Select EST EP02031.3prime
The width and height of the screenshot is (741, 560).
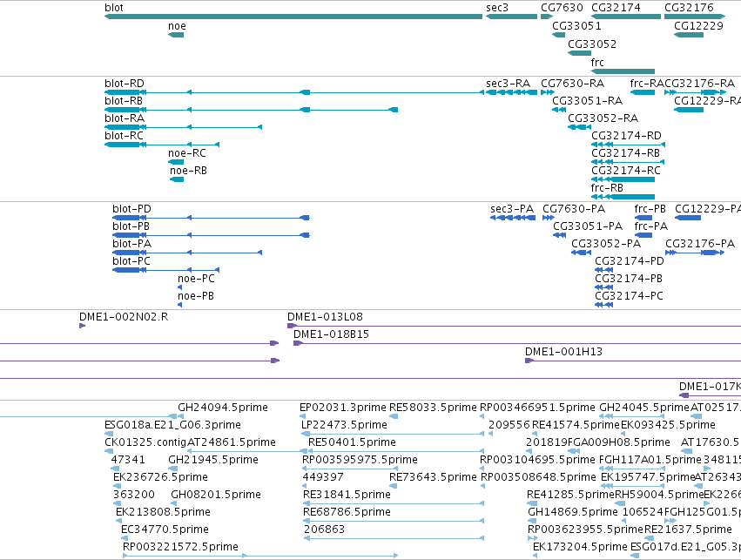pos(302,416)
